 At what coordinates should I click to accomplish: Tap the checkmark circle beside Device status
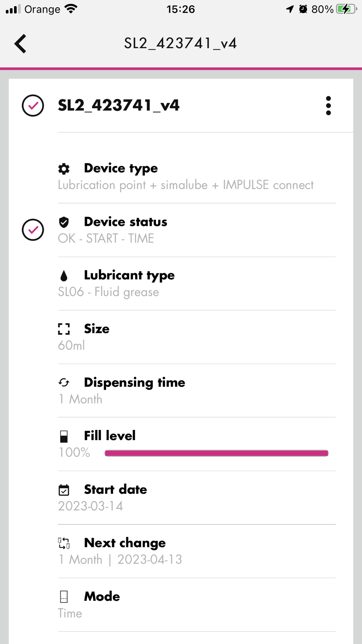[x=33, y=230]
